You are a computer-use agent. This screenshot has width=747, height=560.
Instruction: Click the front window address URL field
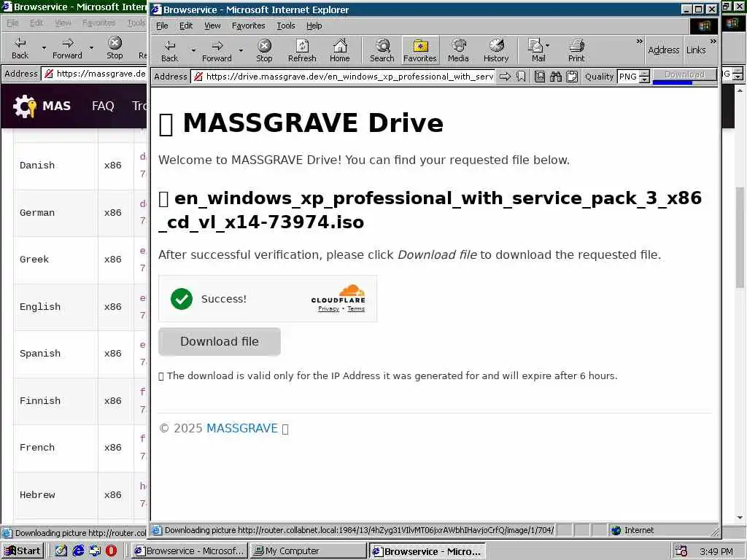coord(344,76)
